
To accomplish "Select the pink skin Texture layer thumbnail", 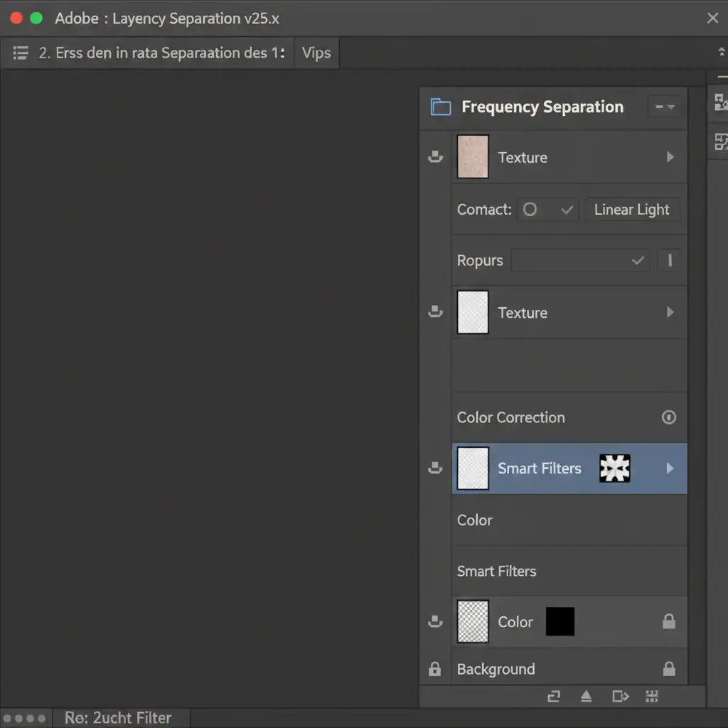I will tap(473, 157).
